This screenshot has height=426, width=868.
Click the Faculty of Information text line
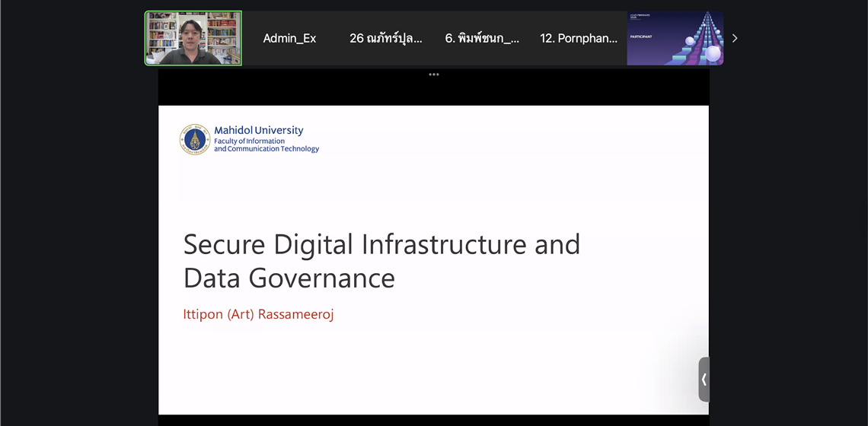[x=249, y=141]
